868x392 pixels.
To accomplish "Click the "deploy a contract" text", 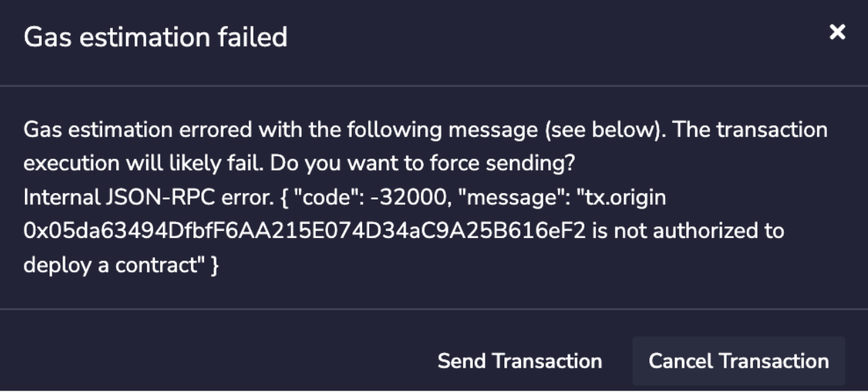I will [x=113, y=265].
